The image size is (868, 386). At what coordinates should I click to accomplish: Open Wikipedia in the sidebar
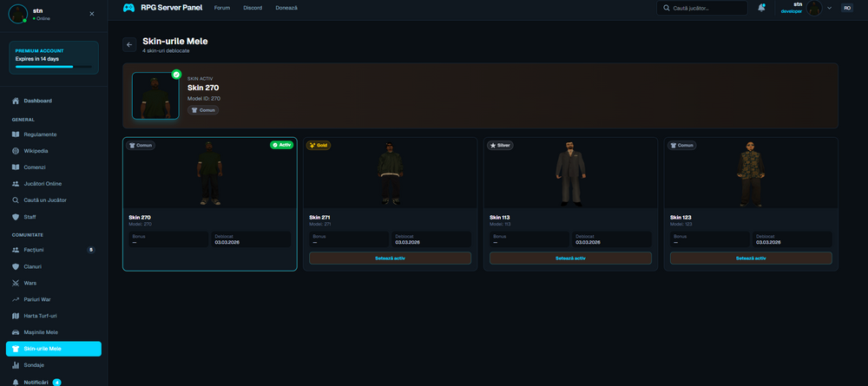54,151
